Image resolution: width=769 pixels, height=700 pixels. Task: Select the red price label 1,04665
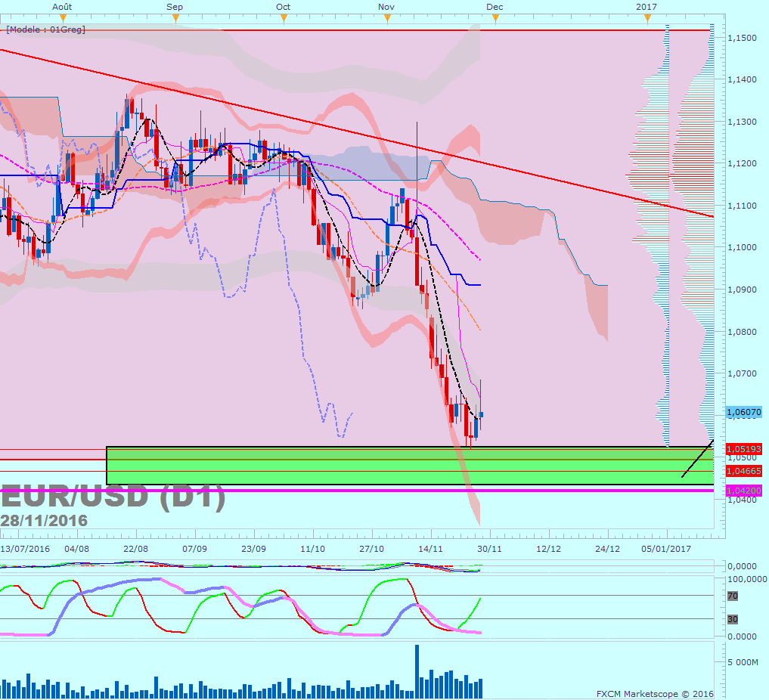pyautogui.click(x=744, y=471)
